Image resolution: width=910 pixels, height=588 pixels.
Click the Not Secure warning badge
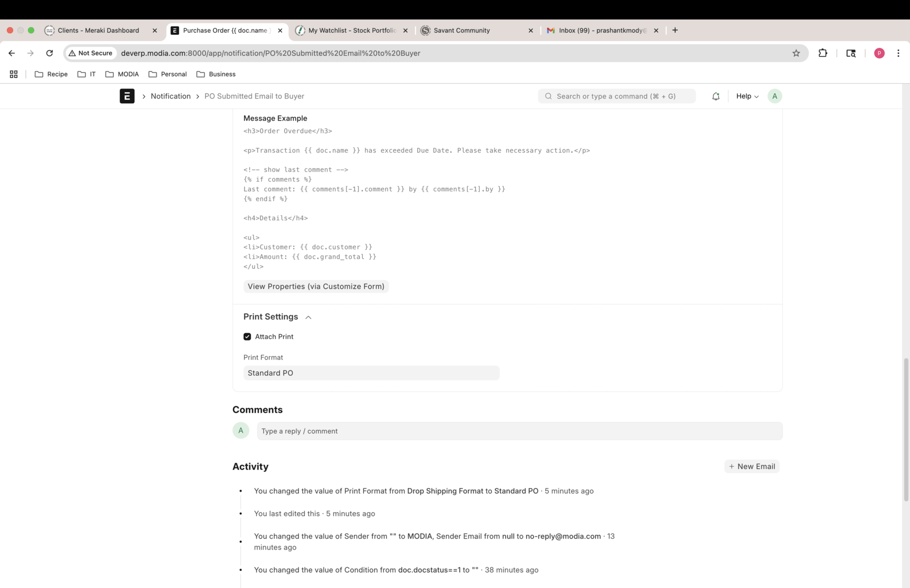[91, 53]
